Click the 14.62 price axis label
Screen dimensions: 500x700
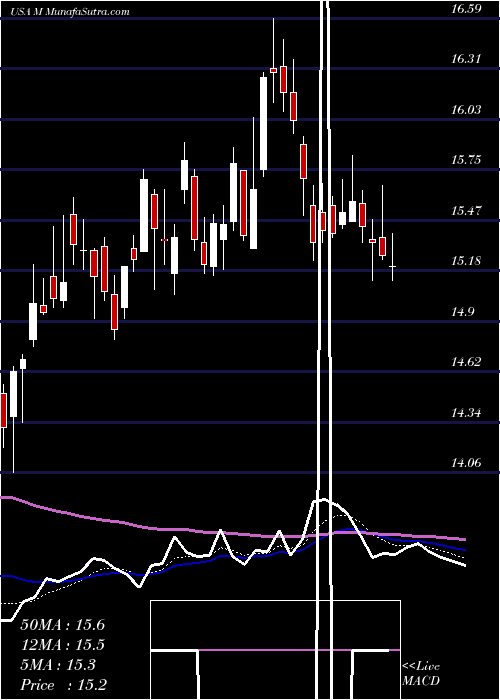(466, 362)
